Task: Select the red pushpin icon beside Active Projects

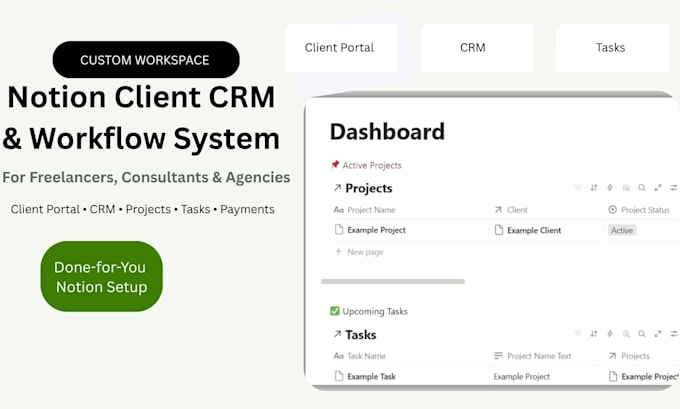Action: click(335, 165)
